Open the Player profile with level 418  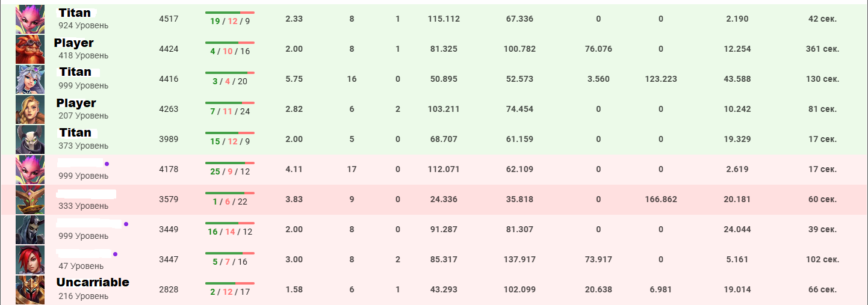(x=73, y=43)
